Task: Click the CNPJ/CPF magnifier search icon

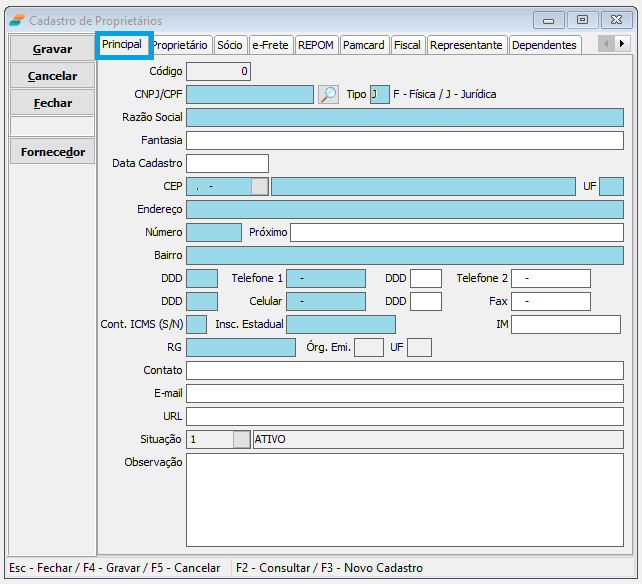Action: [328, 95]
